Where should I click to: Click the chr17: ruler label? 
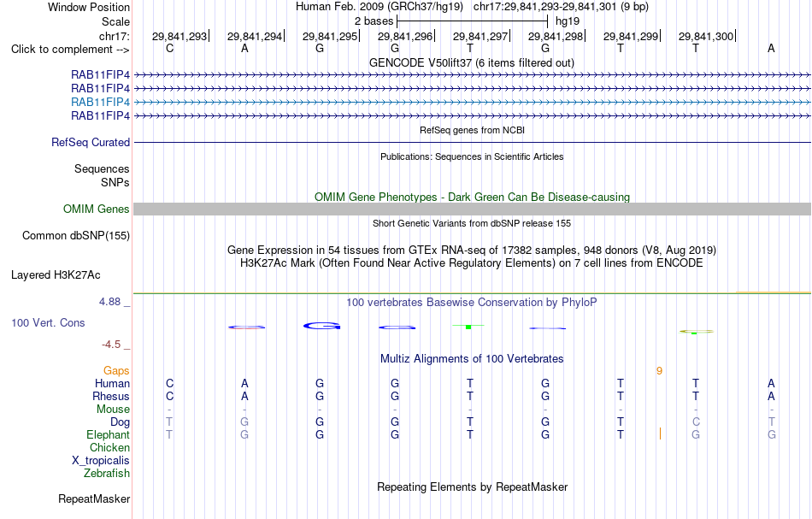point(114,36)
